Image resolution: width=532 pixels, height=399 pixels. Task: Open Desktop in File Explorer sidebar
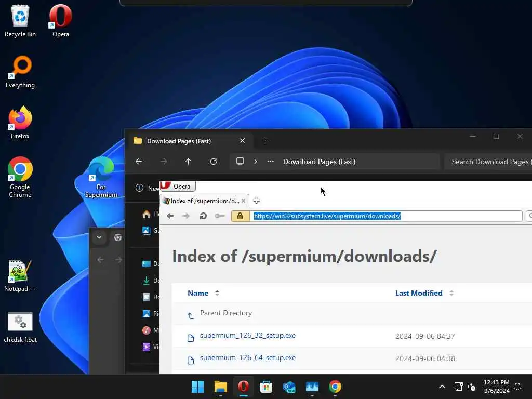click(151, 263)
